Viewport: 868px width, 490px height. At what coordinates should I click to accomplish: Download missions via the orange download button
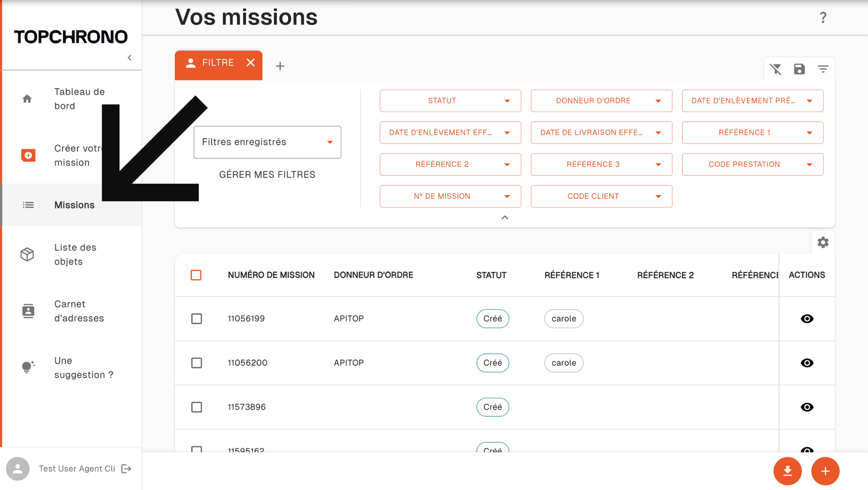tap(787, 471)
